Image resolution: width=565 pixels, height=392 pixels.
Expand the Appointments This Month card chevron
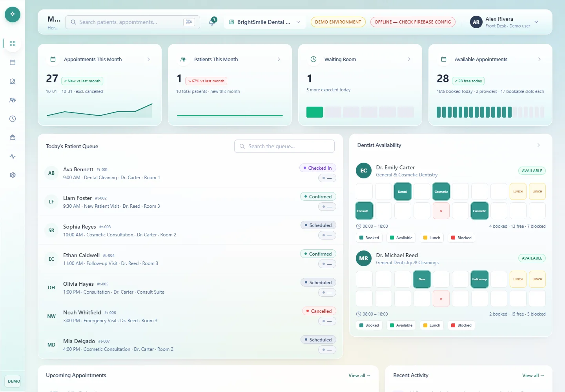[x=149, y=59]
